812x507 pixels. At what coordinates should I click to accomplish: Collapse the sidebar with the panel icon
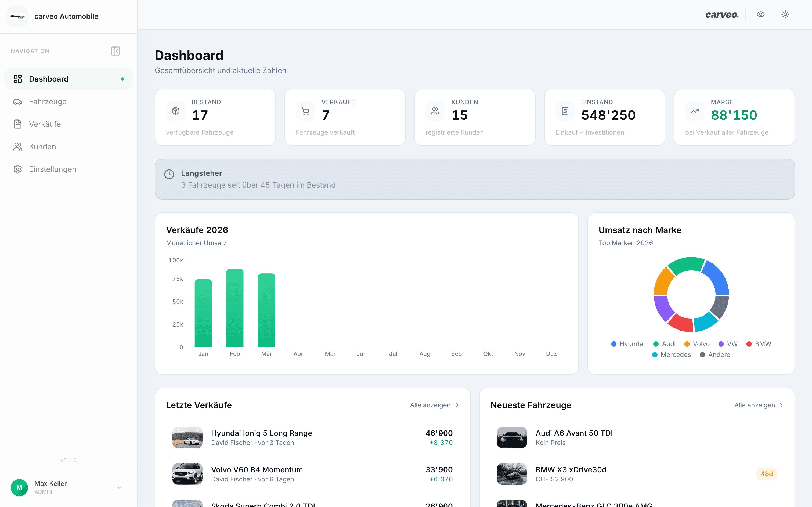(116, 51)
